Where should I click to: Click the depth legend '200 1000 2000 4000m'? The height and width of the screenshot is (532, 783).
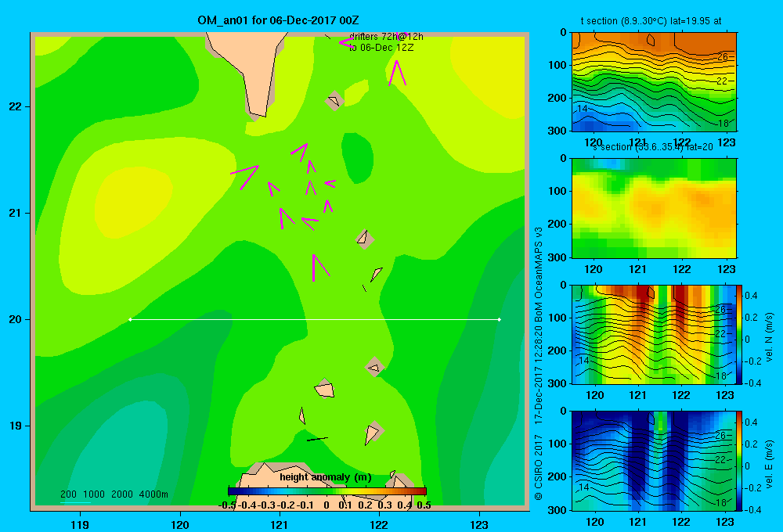coord(114,494)
